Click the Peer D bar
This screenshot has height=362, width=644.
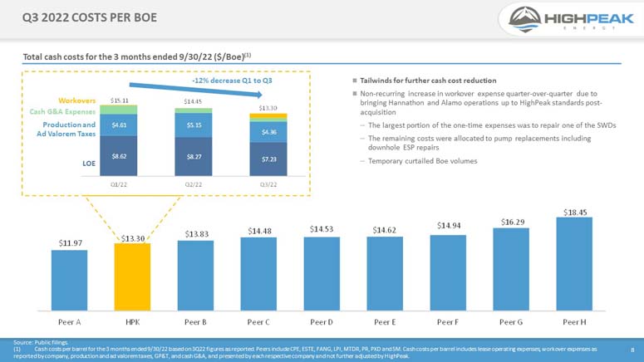pyautogui.click(x=322, y=274)
